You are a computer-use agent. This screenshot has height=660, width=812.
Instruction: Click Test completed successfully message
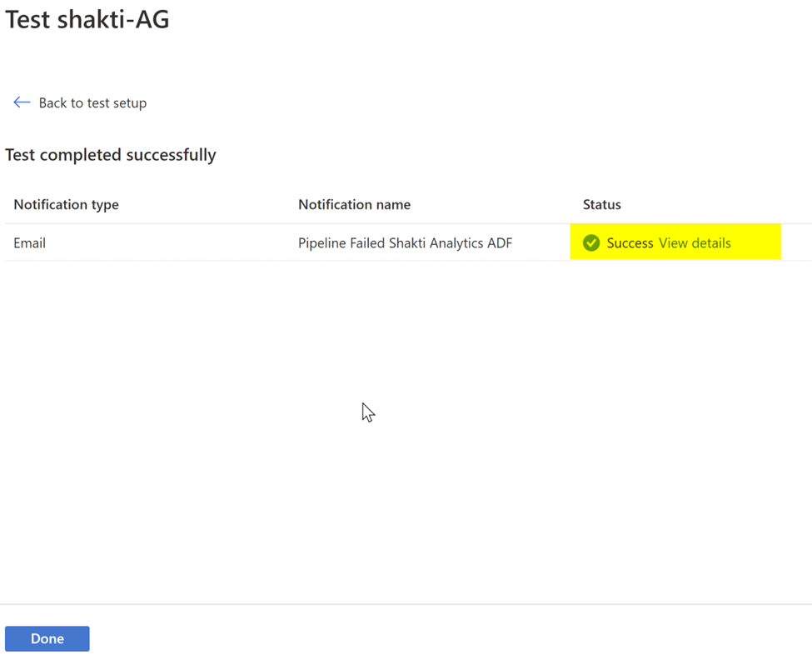[111, 155]
